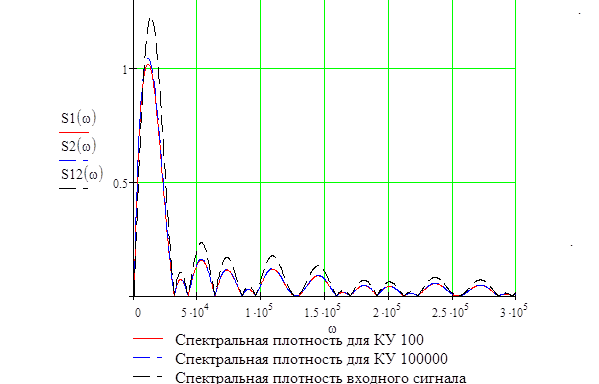Click the blue dashed sample under S2(ω)
Screen dimensions: 599x384
(74, 160)
